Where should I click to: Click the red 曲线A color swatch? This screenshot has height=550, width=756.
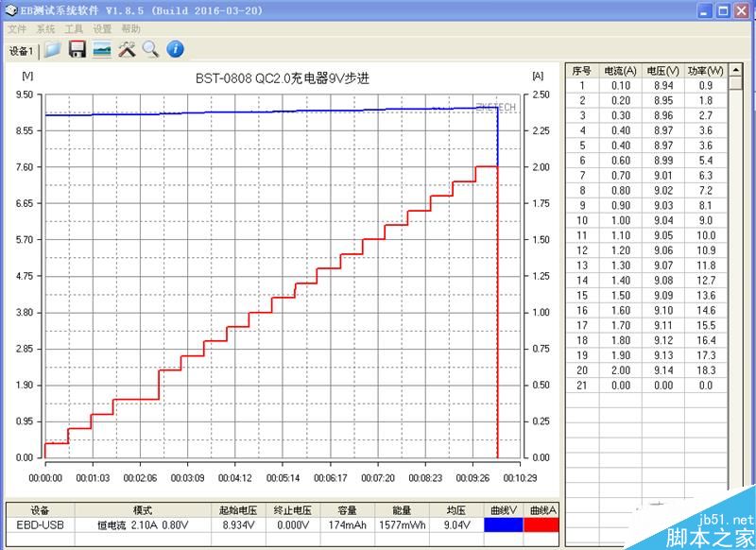541,524
